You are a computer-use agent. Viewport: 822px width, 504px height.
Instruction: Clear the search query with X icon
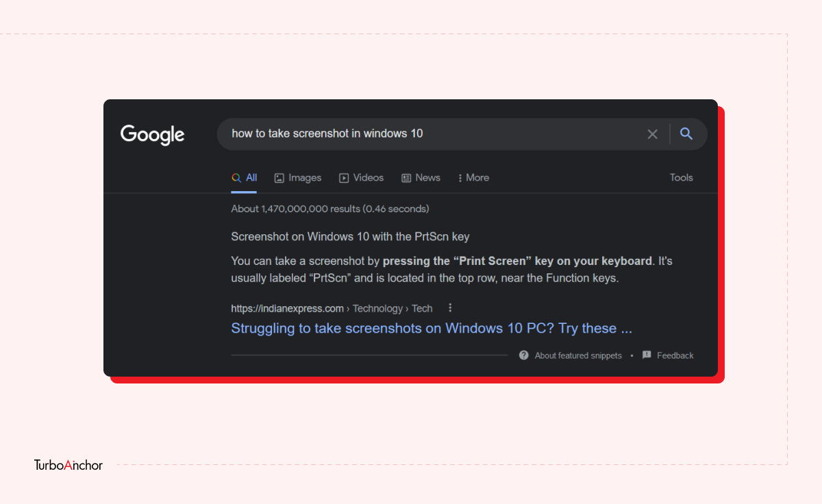click(652, 134)
